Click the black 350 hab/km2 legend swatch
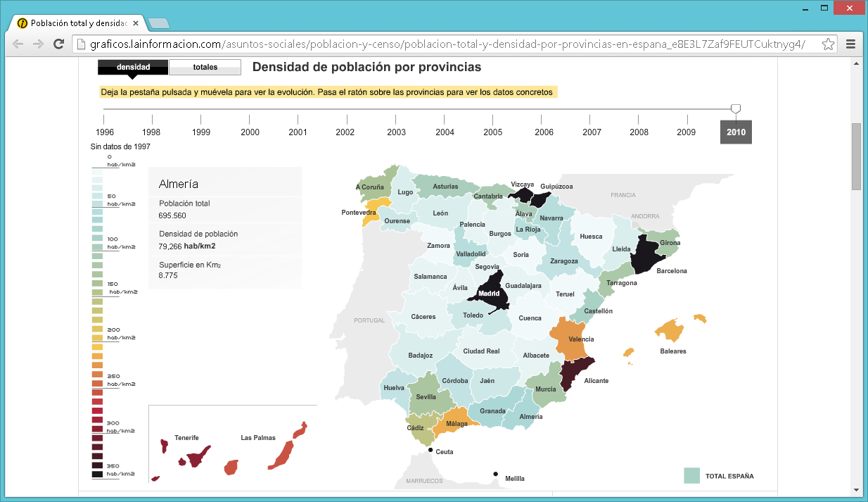Viewport: 868px width, 502px height. (97, 475)
